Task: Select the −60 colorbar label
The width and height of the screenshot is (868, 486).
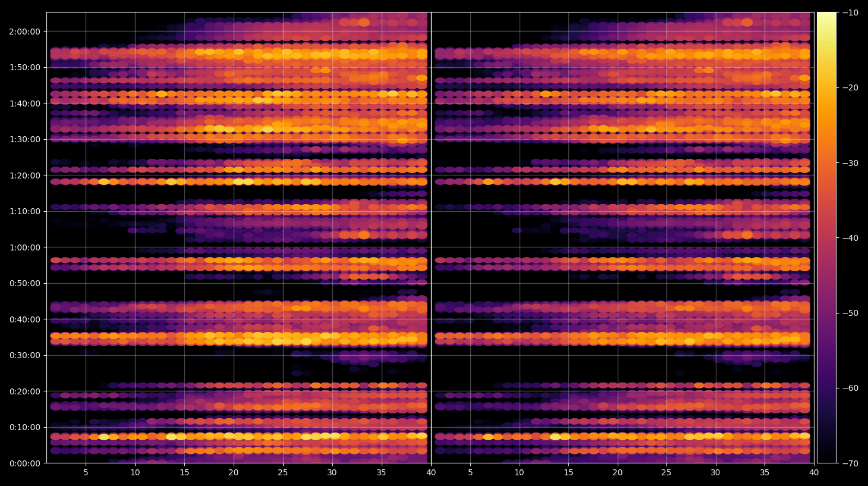Action: (x=850, y=388)
